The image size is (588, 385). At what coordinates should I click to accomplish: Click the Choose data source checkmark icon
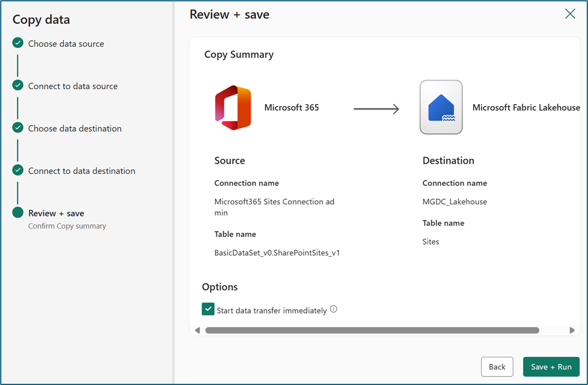[17, 43]
